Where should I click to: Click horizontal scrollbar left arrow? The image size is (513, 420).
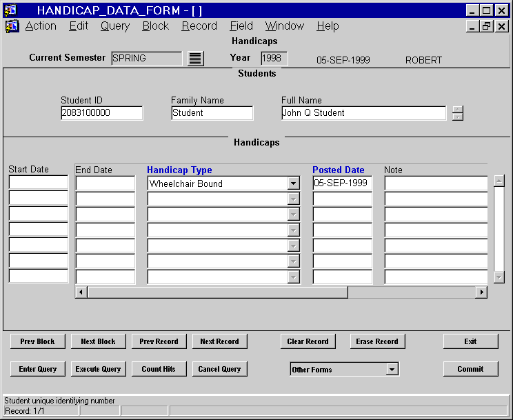click(x=81, y=292)
